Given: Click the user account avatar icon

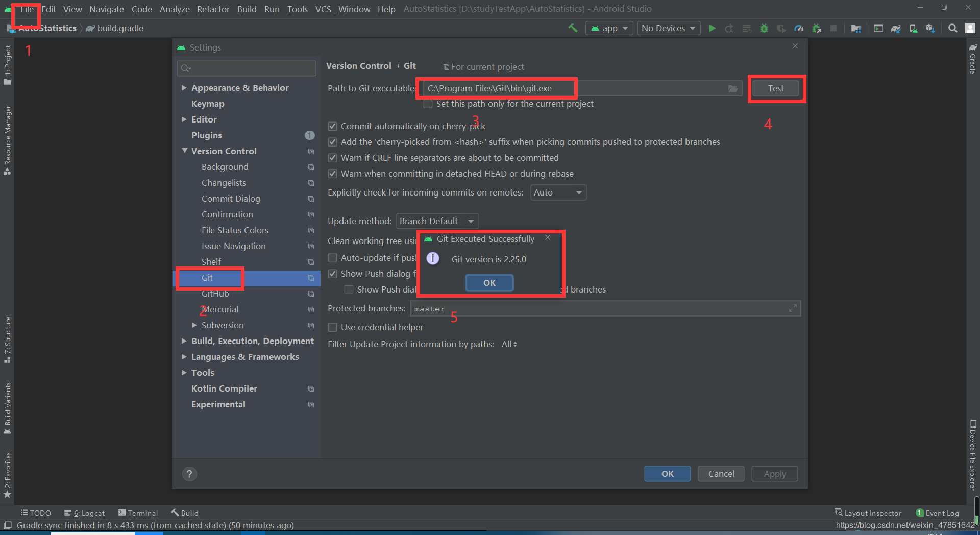Looking at the screenshot, I should [x=970, y=28].
